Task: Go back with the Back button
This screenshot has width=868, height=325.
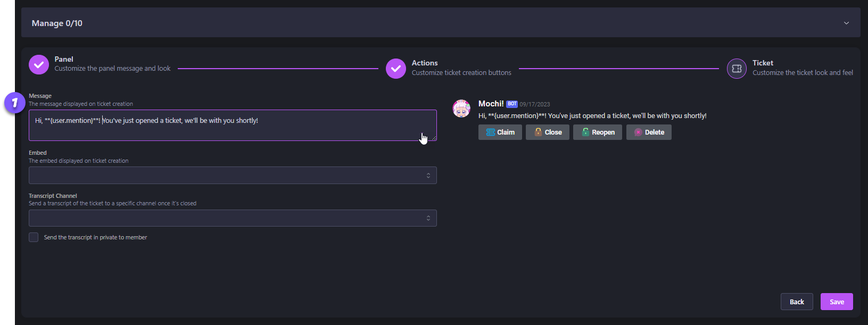Action: [796, 302]
